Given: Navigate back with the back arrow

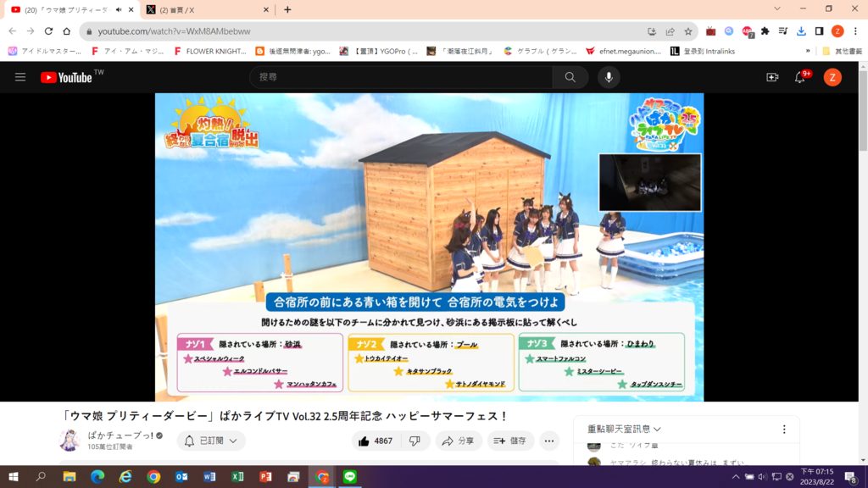Looking at the screenshot, I should [x=12, y=31].
